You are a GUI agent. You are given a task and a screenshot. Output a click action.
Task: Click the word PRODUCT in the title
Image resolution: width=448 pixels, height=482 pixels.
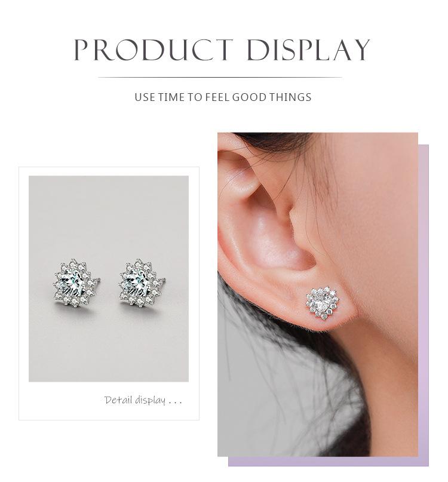tap(154, 50)
